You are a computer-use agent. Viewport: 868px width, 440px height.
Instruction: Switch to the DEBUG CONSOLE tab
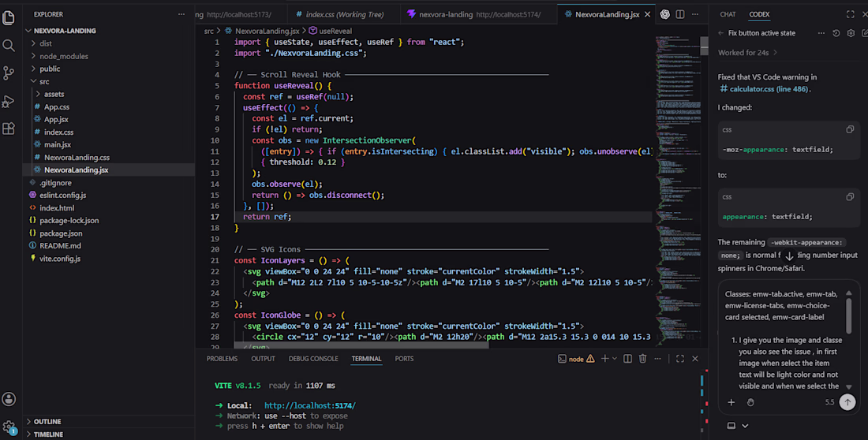point(313,359)
